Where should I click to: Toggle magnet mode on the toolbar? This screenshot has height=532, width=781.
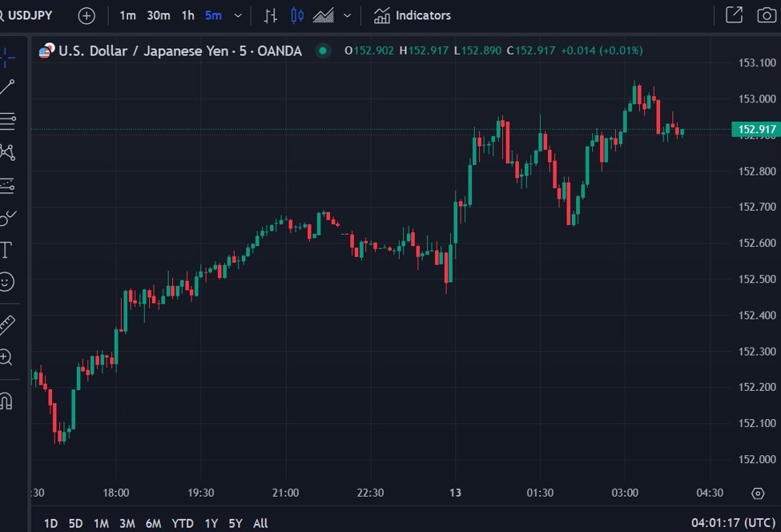(x=6, y=401)
